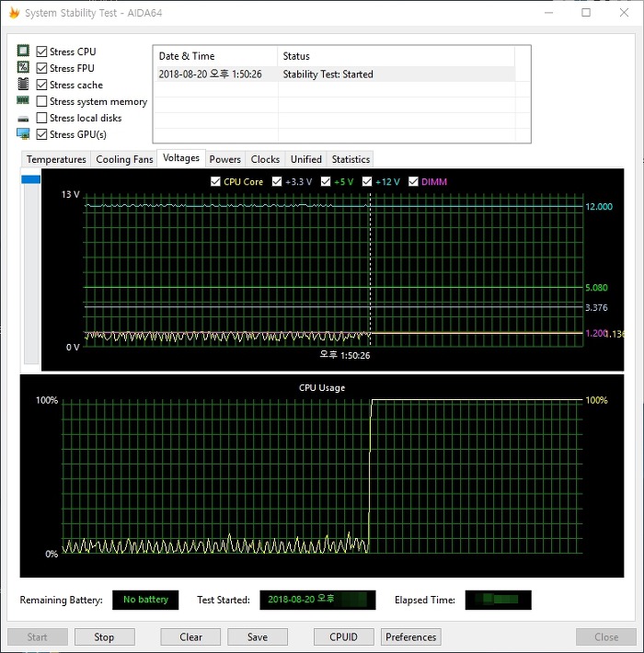Maximize the System Stability Test window
The width and height of the screenshot is (644, 653).
tap(586, 13)
